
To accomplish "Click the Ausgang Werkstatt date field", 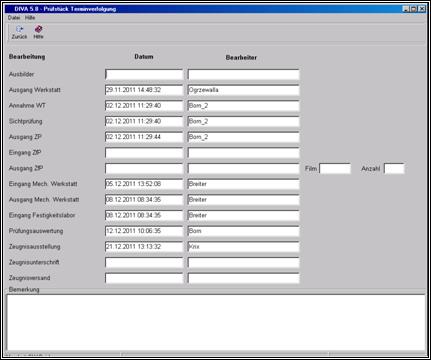I will [x=144, y=90].
